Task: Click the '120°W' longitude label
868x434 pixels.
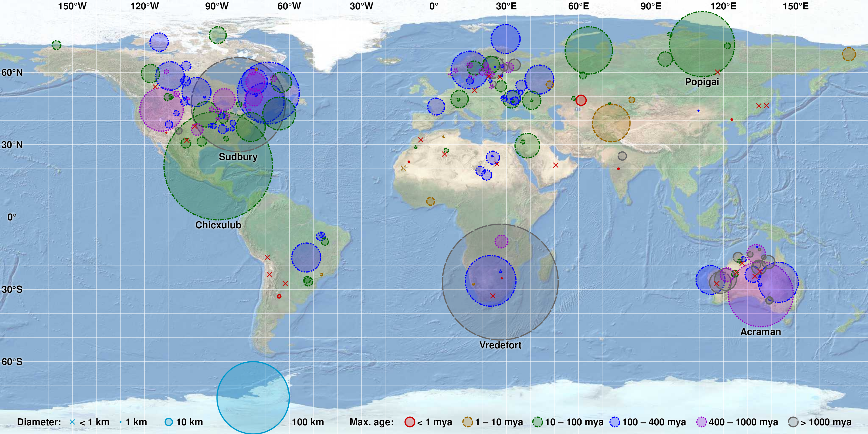Action: (x=145, y=6)
